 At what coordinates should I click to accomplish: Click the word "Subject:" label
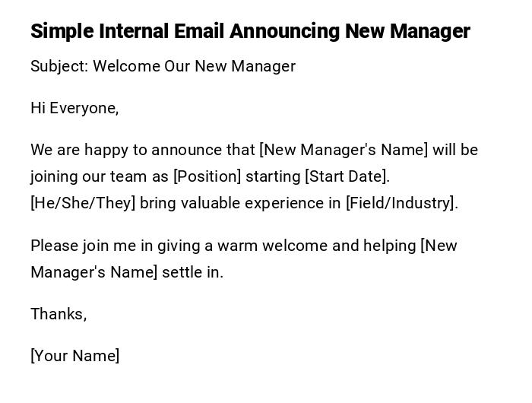pos(59,66)
